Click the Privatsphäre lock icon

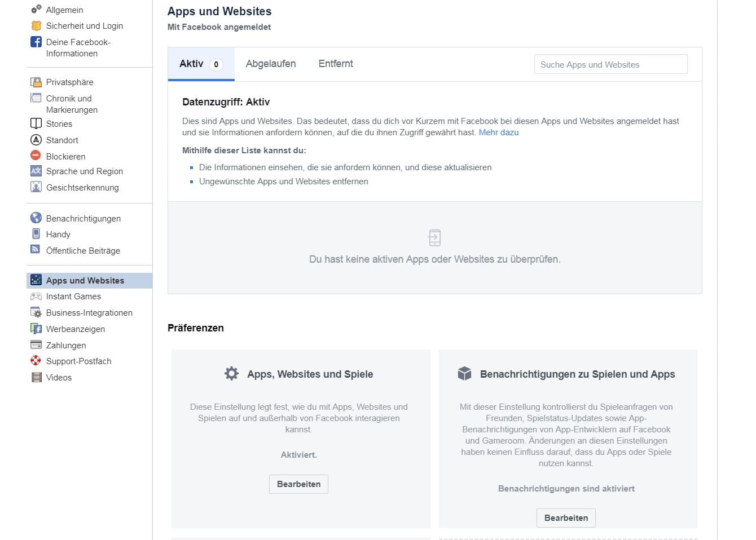[36, 82]
